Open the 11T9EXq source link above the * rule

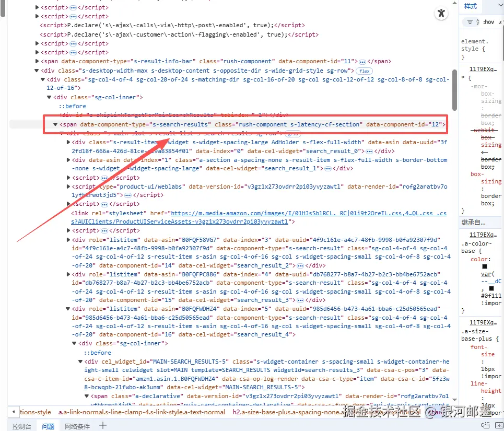coord(483,69)
